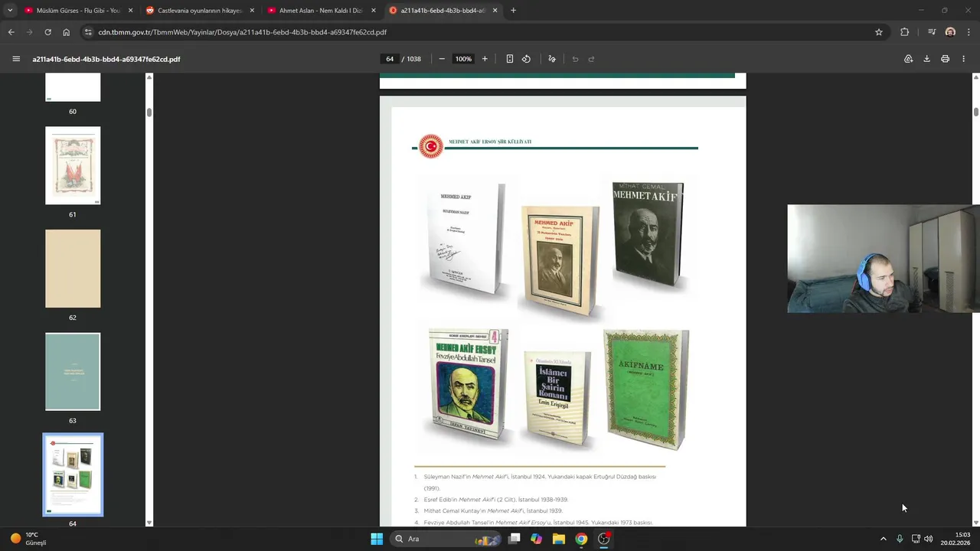This screenshot has height=551, width=980.
Task: Click the zoom level field showing 100%
Action: tap(463, 59)
